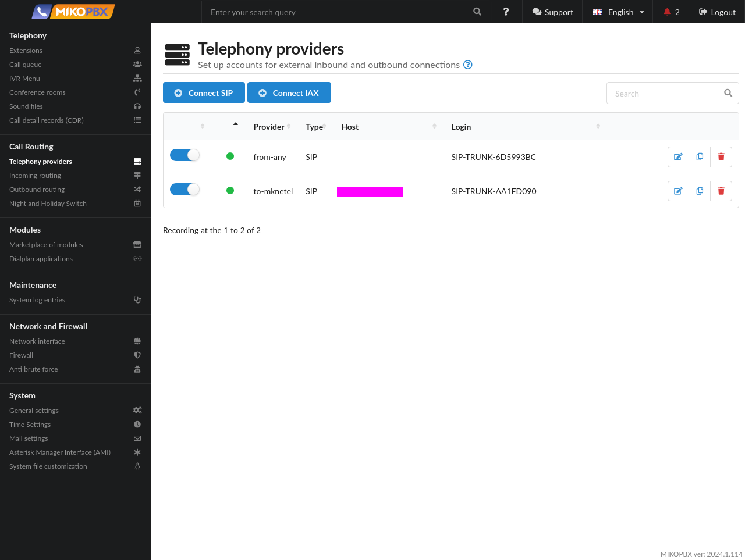Click the providers table Search field
This screenshot has height=560, width=745.
672,93
